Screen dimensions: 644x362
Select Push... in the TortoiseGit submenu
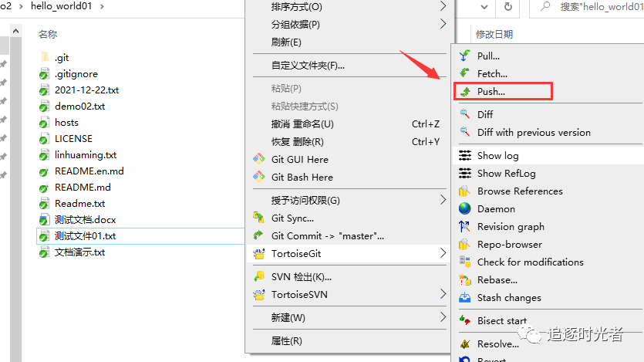(x=503, y=91)
